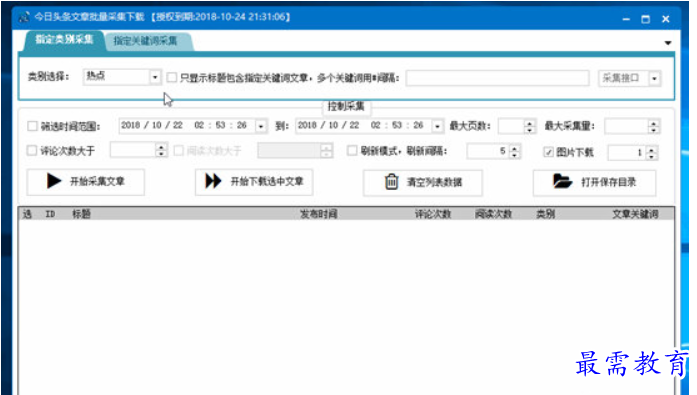
Task: Minimize the 今日头条文章批量采集下载 window
Action: coord(626,19)
